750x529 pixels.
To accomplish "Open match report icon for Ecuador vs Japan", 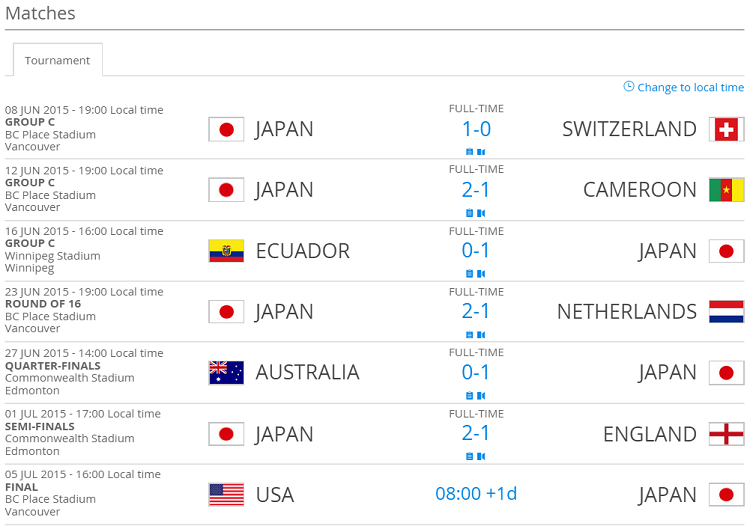I will click(x=469, y=274).
